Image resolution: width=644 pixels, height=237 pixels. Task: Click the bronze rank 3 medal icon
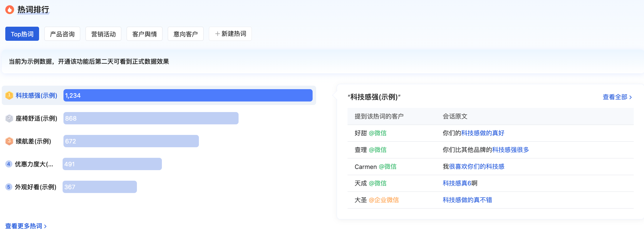pos(9,141)
